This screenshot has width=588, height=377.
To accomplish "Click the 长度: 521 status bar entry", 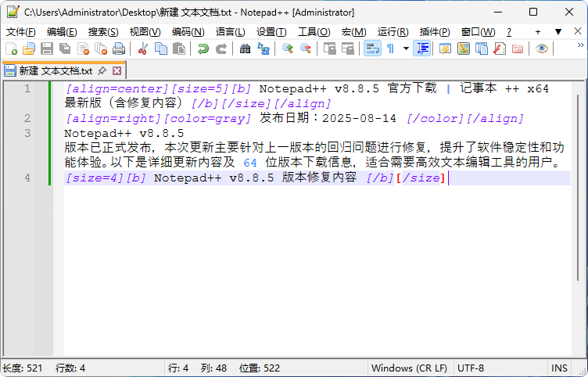I will [23, 368].
